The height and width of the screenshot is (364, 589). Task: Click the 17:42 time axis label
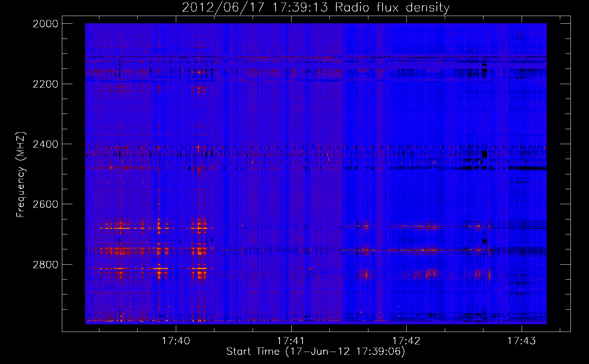click(406, 341)
